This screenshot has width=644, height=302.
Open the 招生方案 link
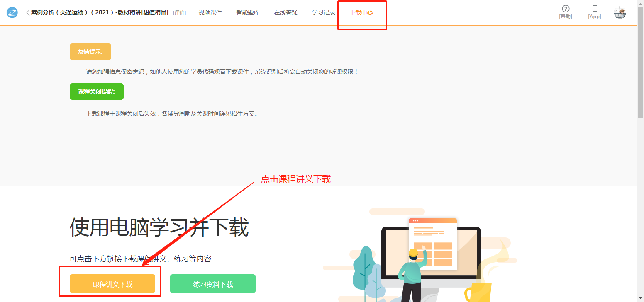tap(243, 114)
